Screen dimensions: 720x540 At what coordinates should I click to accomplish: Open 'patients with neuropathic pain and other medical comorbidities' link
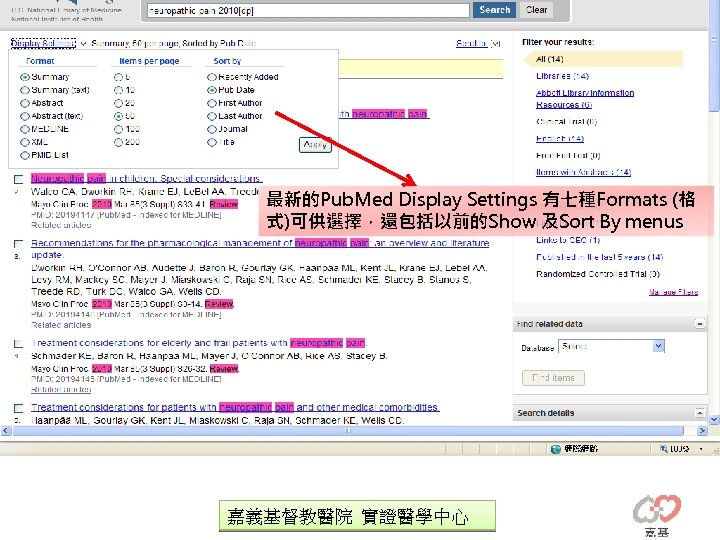coord(235,407)
